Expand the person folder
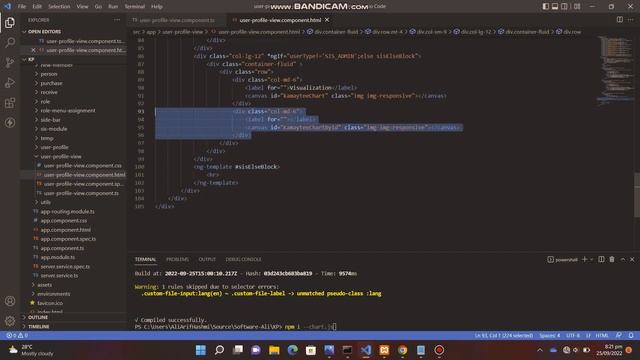The height and width of the screenshot is (360, 640). 49,74
